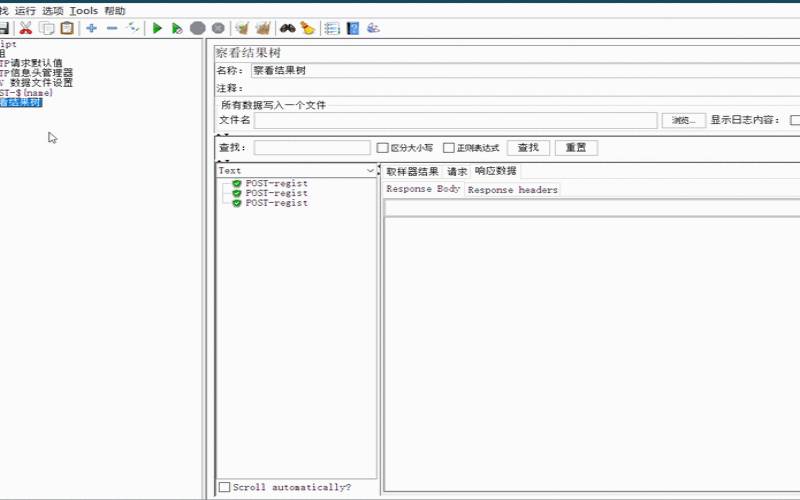
Task: Tick the 显示日志内容 checkbox
Action: pos(794,120)
